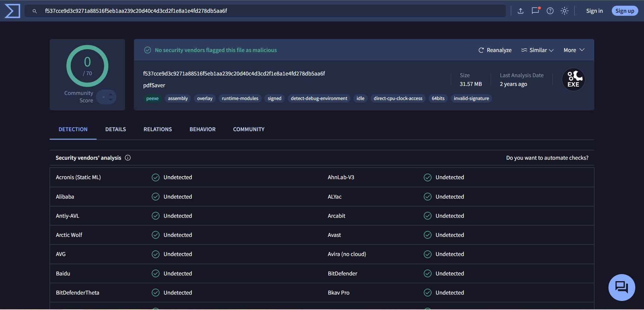
Task: Click the search magnifier icon
Action: [x=35, y=11]
